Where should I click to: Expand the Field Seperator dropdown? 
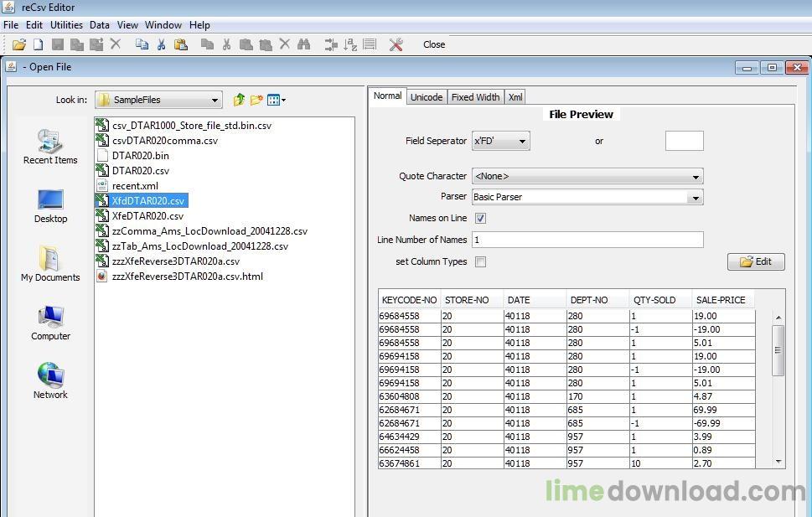point(501,141)
